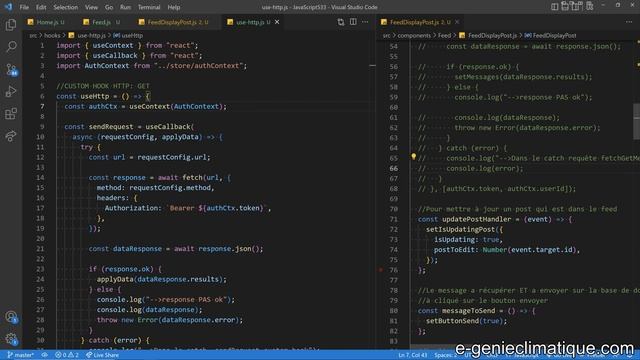This screenshot has width=640, height=360.
Task: Open right editor group More Actions menu
Action: point(629,22)
